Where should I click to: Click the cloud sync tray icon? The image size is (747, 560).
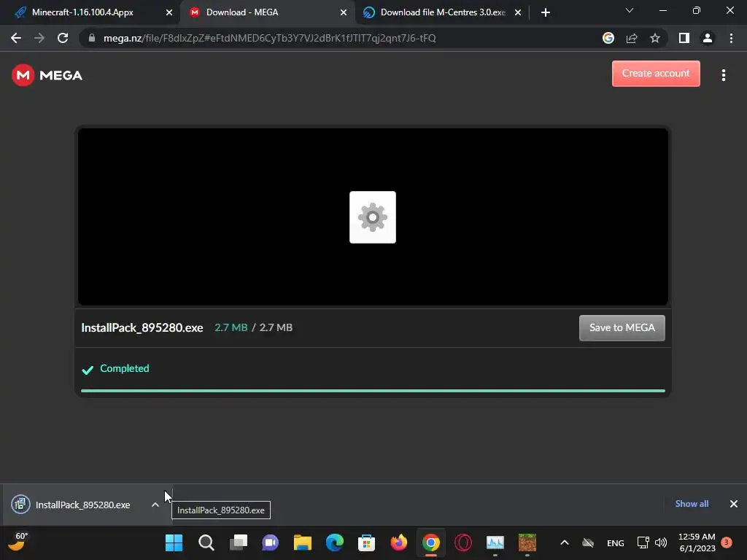click(x=588, y=542)
